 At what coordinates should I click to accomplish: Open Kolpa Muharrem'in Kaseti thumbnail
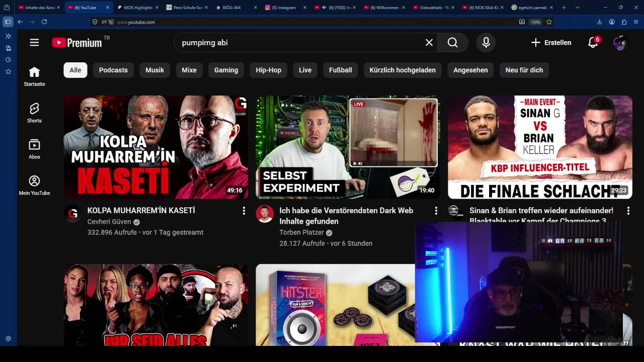(156, 147)
